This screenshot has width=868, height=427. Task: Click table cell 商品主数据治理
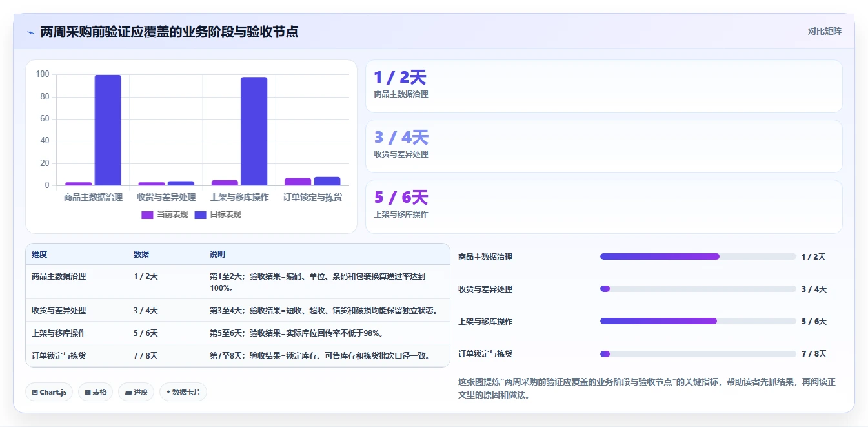pos(59,276)
